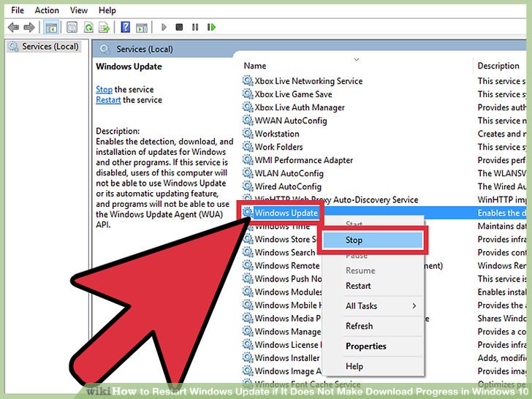This screenshot has width=532, height=399.
Task: Select Xbox Live Auth Manager service
Action: tap(300, 107)
